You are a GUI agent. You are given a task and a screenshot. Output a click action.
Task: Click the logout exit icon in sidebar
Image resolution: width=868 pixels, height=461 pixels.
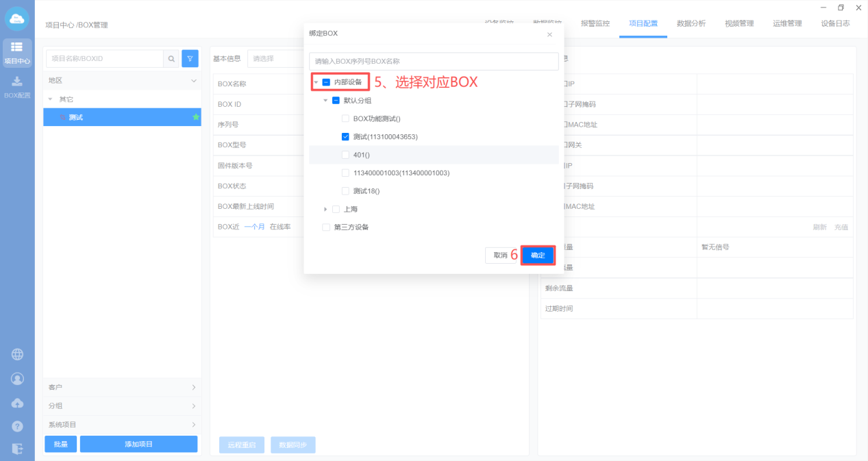[x=17, y=449]
